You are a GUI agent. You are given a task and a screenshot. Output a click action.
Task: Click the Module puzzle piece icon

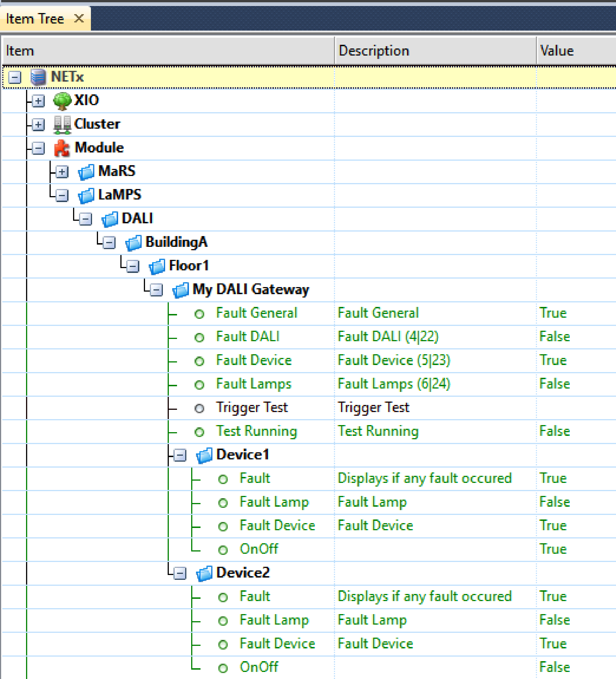tap(62, 148)
